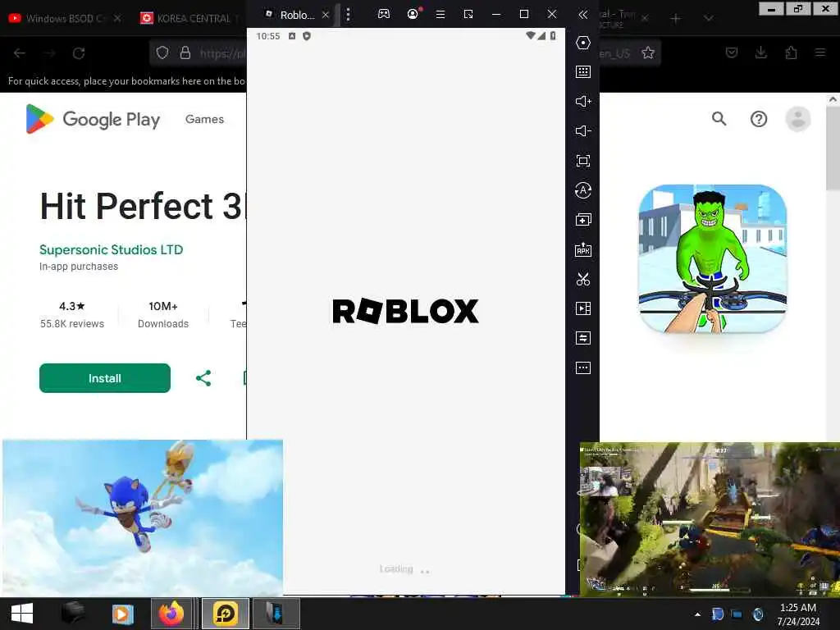Open the emulator user account icon

coord(413,15)
